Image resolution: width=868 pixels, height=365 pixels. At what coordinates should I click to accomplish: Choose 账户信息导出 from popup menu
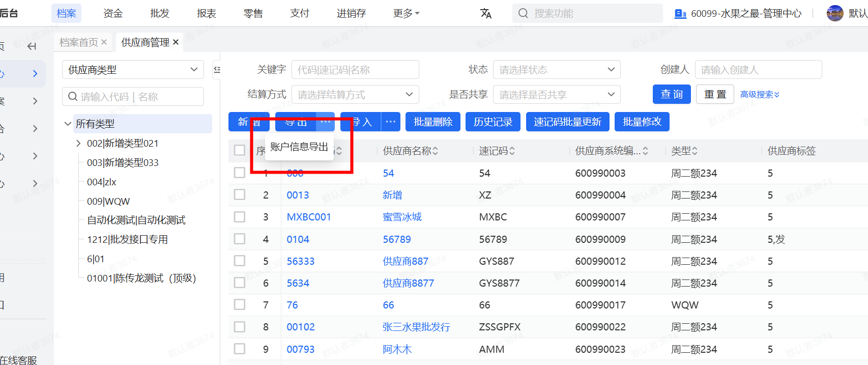coord(299,147)
